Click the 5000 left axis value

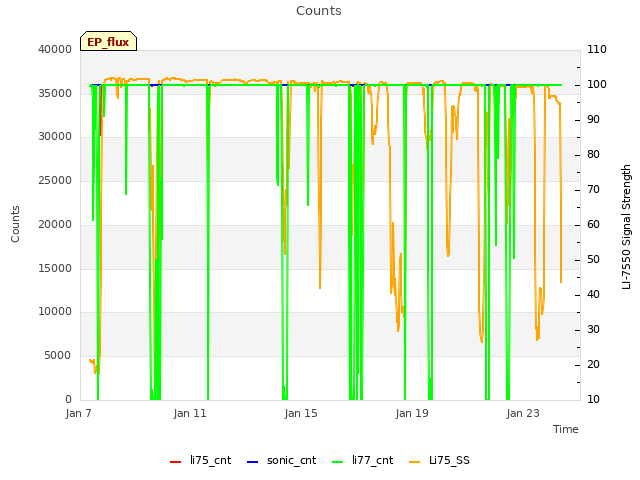[x=58, y=356]
